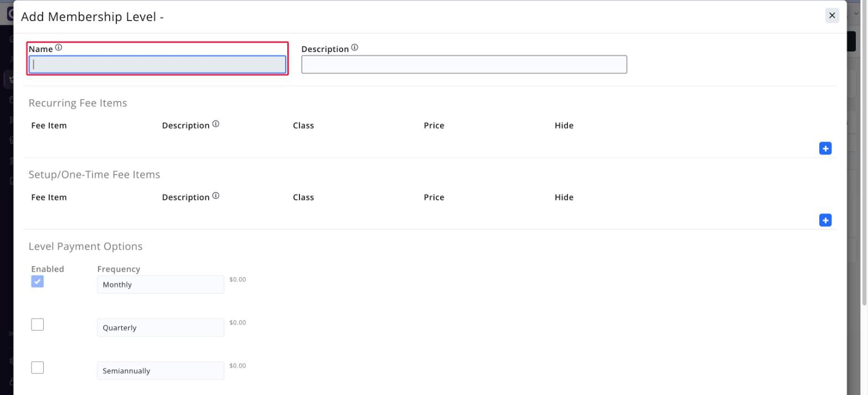Open the Name info tooltip icon
Screen dimensions: 868x395
59,48
